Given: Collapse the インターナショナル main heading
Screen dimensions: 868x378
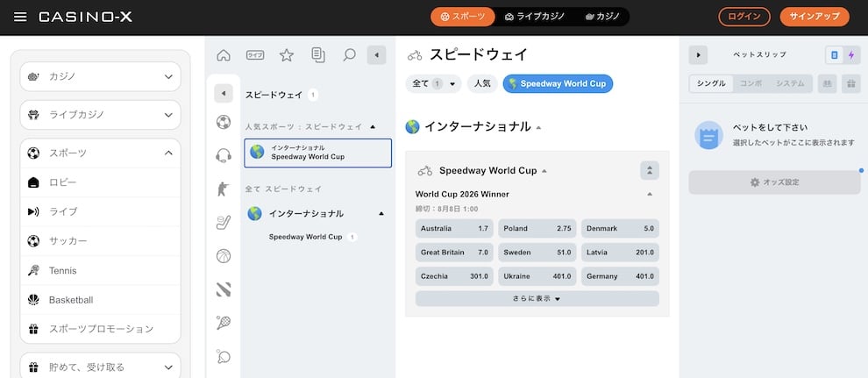Looking at the screenshot, I should (538, 127).
